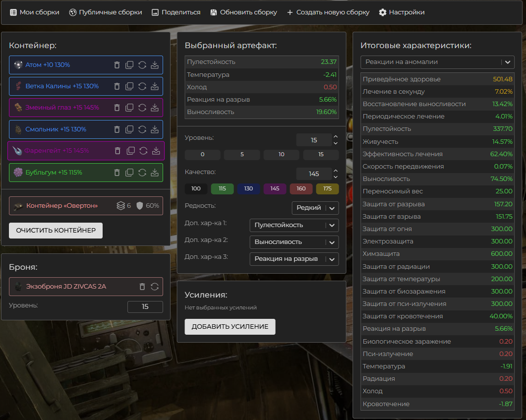The image size is (526, 420).
Task: Decrease artifact quality with the down arrow
Action: pos(336,177)
